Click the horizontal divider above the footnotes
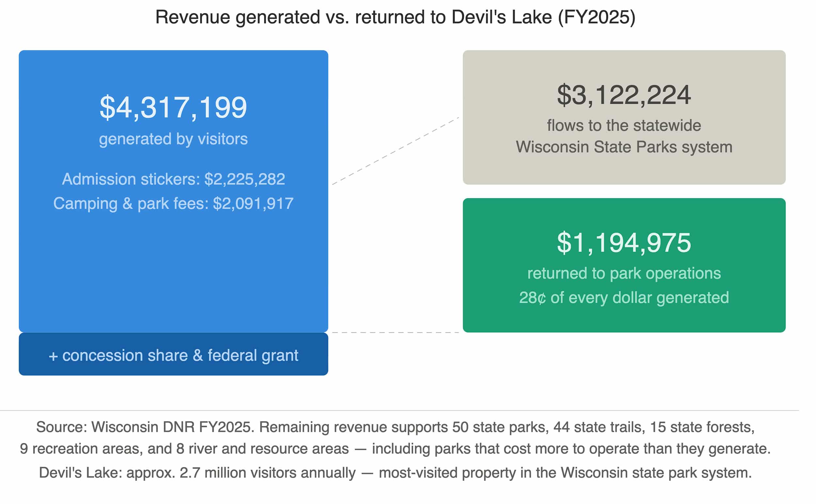 click(x=408, y=407)
